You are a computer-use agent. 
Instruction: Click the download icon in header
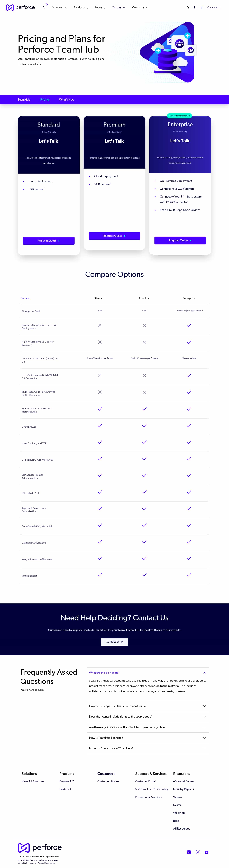[195, 8]
